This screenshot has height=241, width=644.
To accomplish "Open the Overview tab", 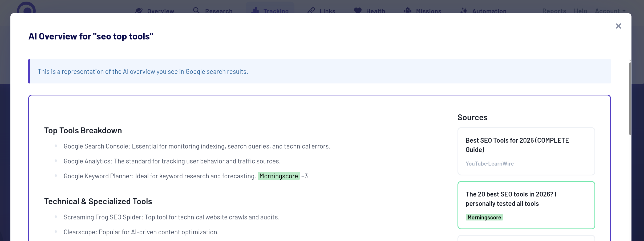I will coord(155,11).
